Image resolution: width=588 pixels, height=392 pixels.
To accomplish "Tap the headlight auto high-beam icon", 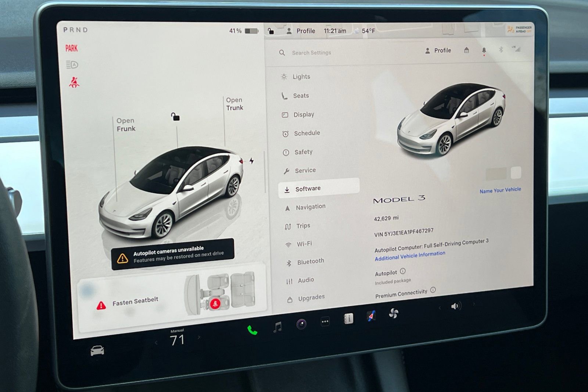I will [72, 65].
